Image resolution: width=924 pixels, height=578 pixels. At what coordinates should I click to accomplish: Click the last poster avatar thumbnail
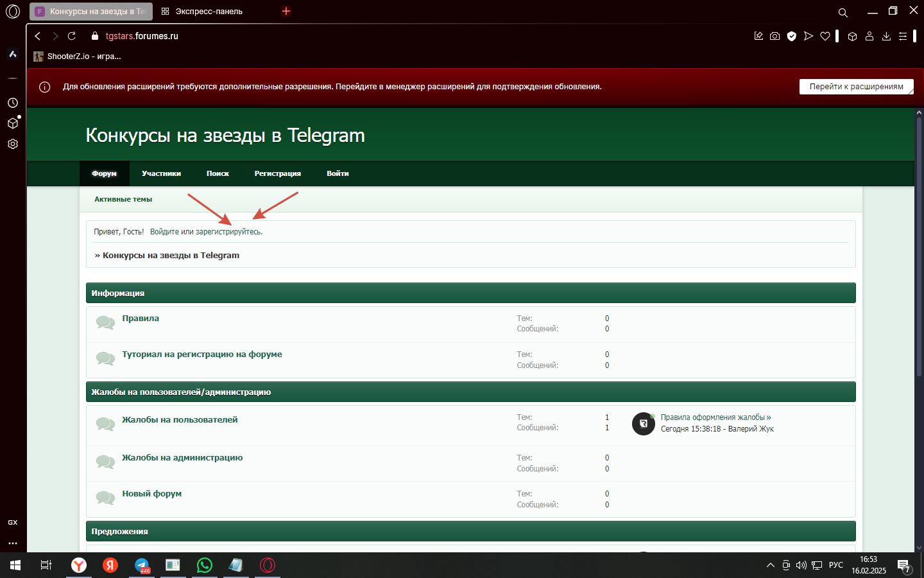[644, 424]
